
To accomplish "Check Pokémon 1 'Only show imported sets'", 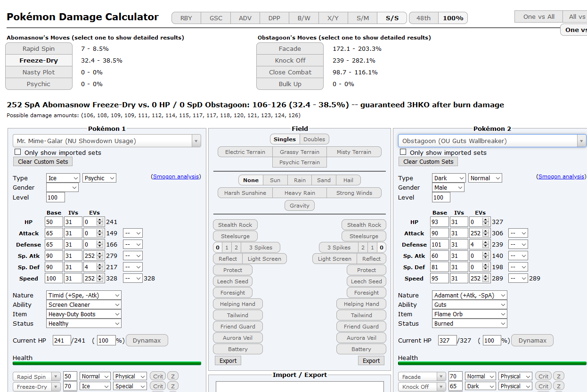I will pos(18,152).
